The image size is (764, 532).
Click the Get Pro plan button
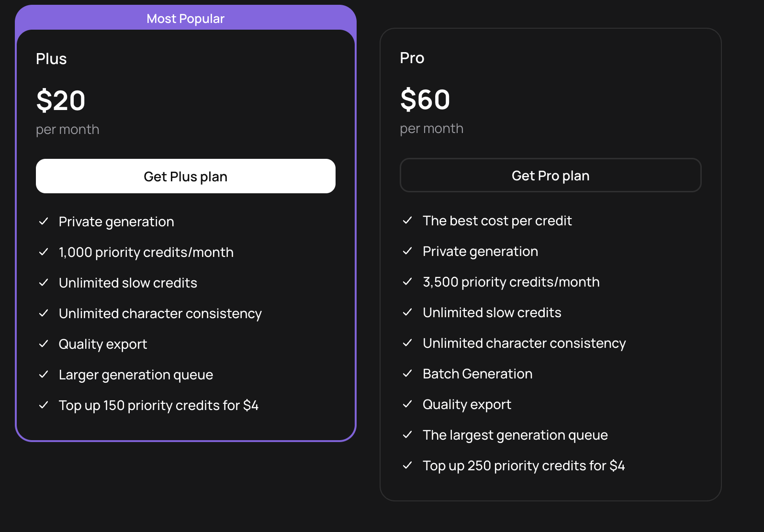550,175
